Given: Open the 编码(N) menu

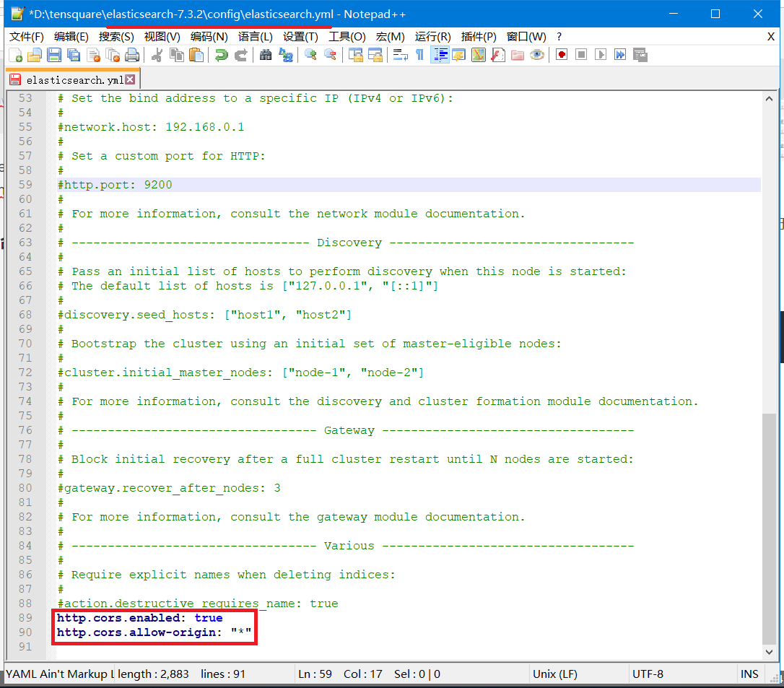Looking at the screenshot, I should 209,37.
